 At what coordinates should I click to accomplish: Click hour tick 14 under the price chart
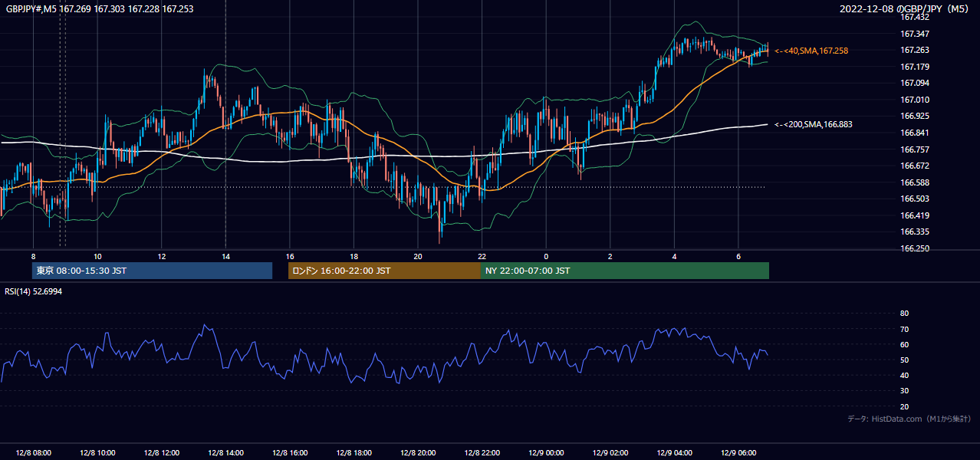pyautogui.click(x=225, y=256)
